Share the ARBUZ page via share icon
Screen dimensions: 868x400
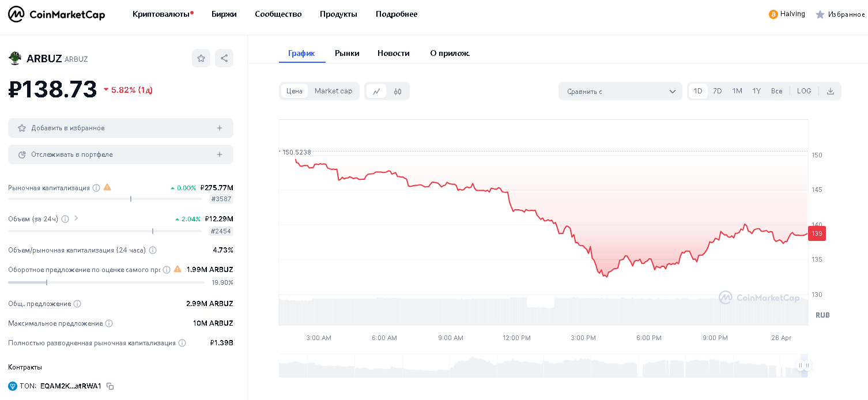(x=224, y=58)
